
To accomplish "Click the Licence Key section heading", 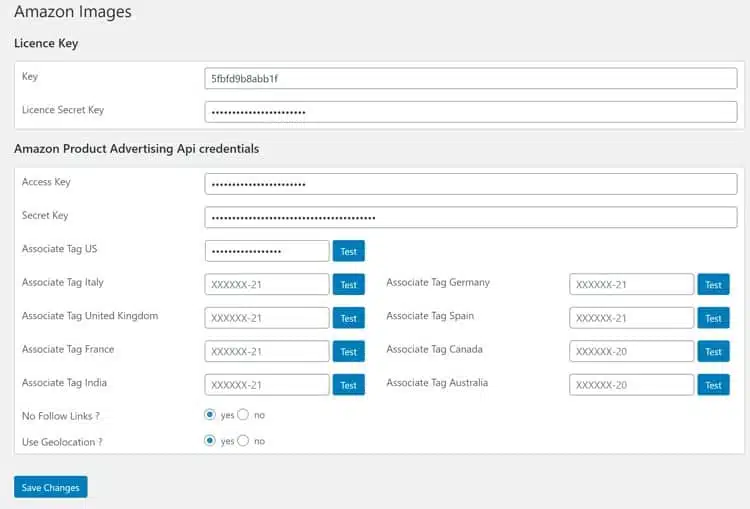I will [x=46, y=44].
